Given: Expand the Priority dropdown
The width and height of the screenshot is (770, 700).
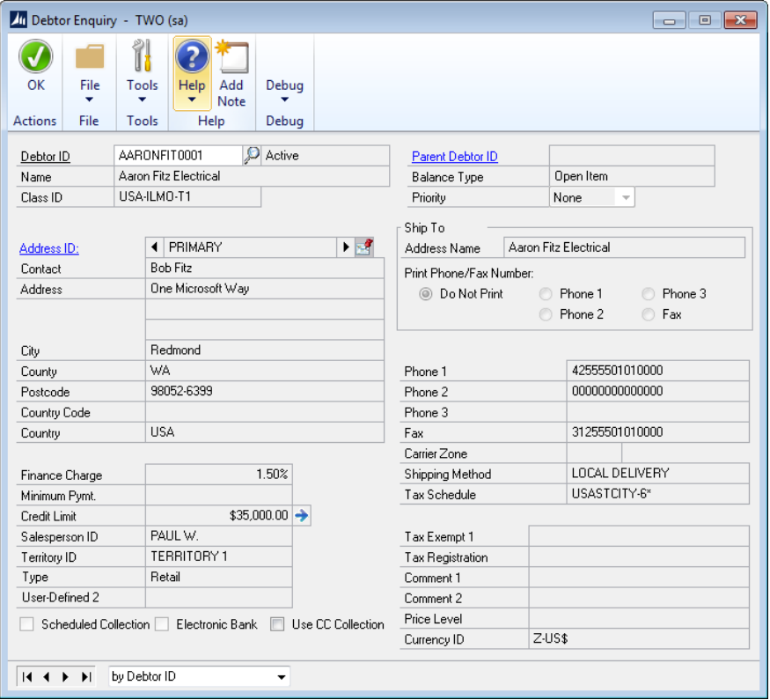Looking at the screenshot, I should pyautogui.click(x=626, y=198).
